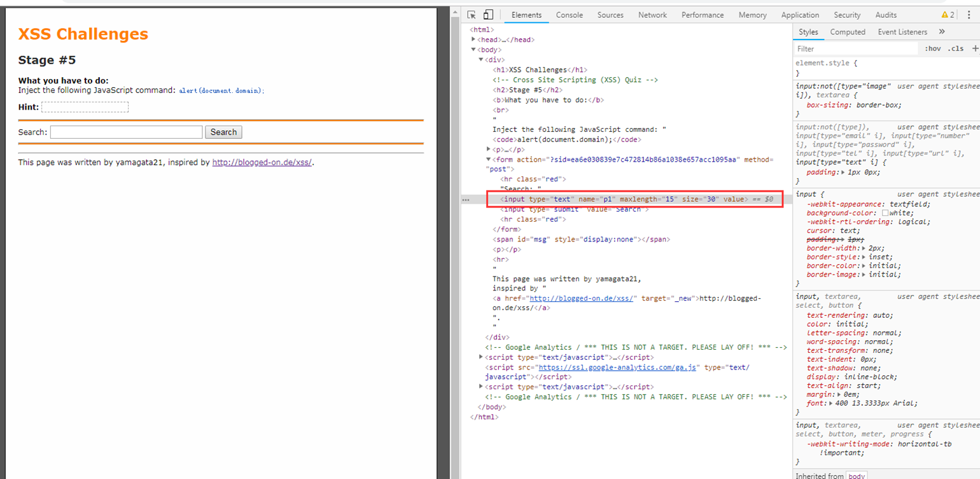Select h1 XSS Challenges node
Screen dimensions: 980x479
point(540,70)
